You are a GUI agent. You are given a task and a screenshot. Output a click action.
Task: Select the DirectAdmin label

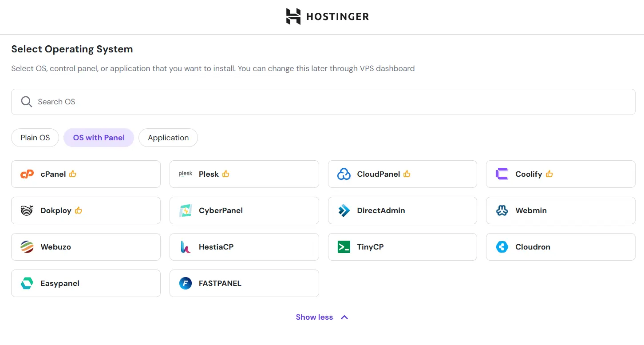click(381, 210)
